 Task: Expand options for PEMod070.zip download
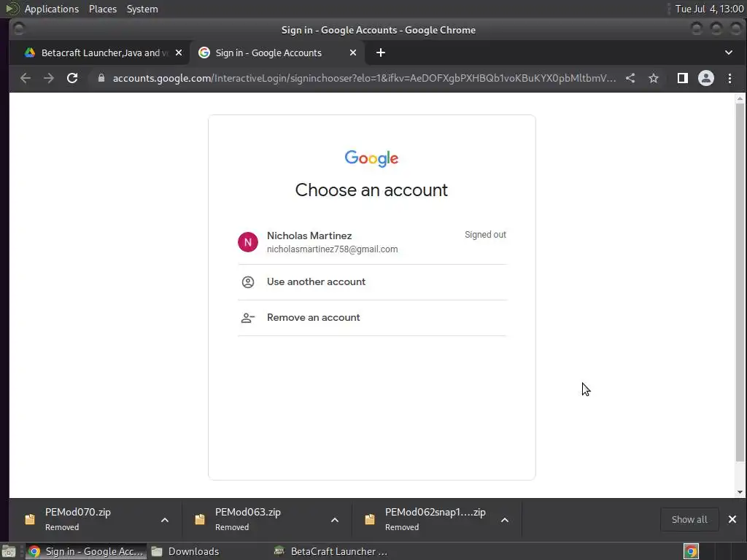click(165, 520)
